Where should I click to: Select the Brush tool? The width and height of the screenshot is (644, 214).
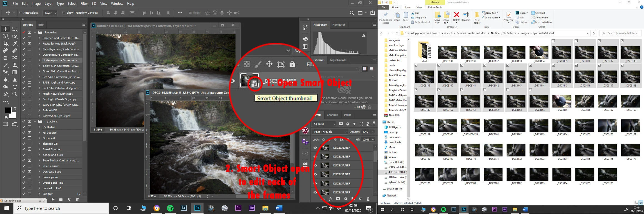(x=5, y=65)
